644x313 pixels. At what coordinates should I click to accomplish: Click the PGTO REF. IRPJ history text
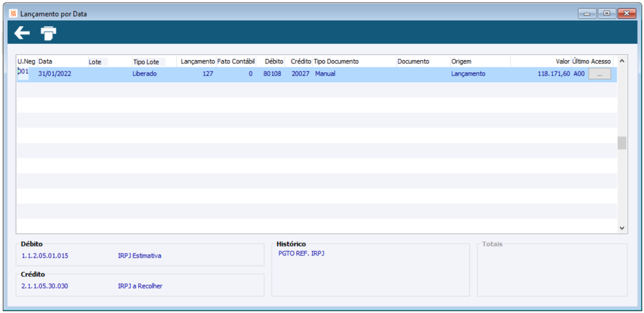[x=301, y=254]
